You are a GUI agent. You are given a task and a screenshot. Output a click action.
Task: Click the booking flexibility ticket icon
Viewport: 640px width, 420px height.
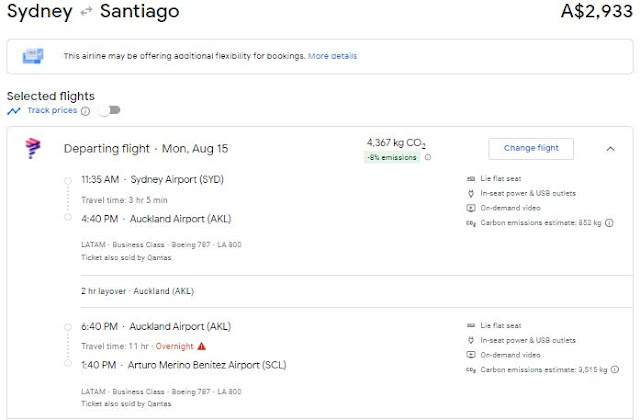(x=33, y=56)
